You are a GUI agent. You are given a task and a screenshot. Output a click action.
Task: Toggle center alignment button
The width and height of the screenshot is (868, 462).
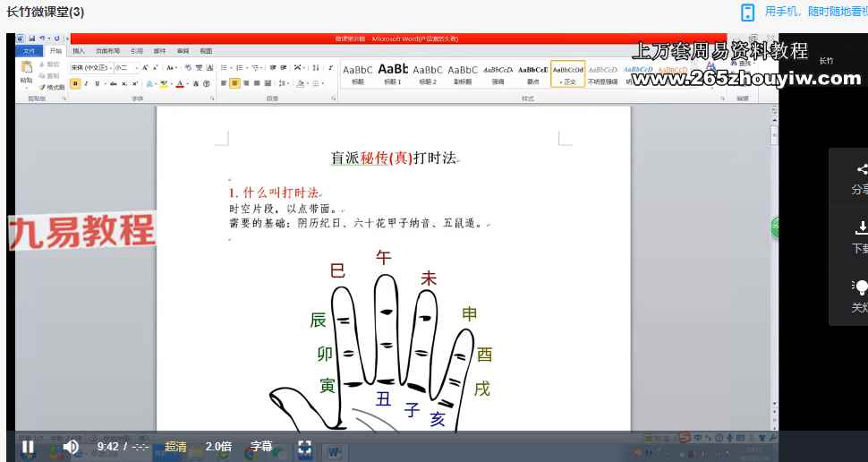234,83
